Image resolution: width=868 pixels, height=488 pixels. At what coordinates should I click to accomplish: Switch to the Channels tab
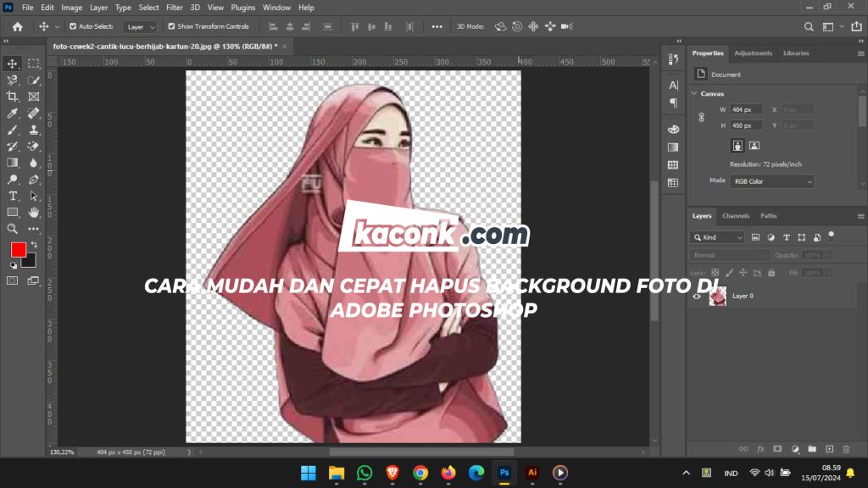736,216
